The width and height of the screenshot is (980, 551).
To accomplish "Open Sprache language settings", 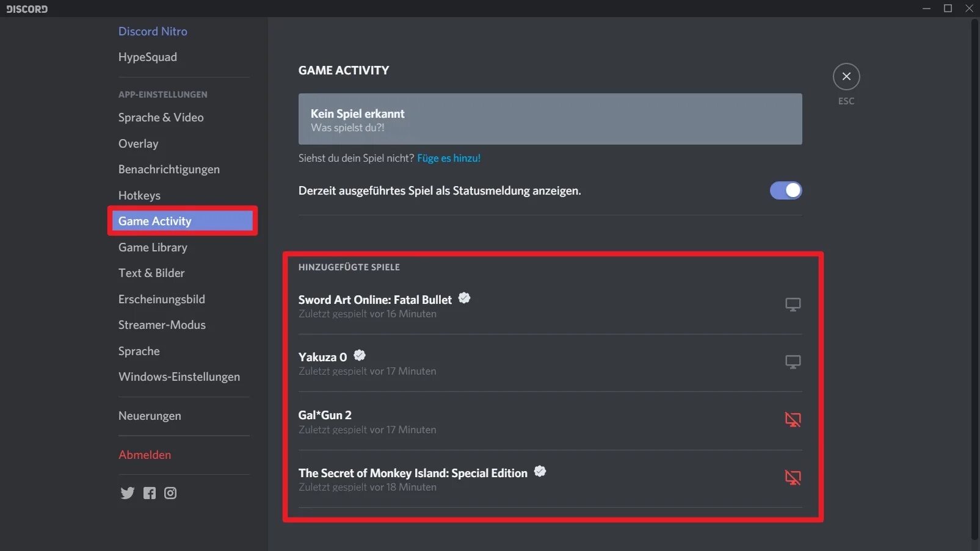I will 139,351.
